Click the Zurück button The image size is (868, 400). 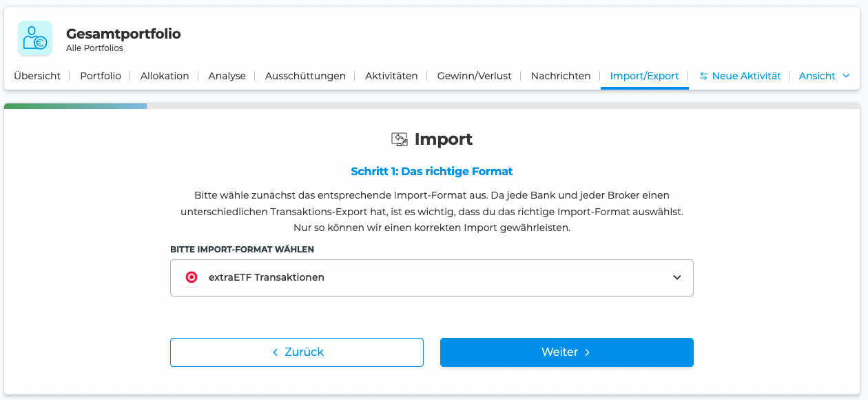tap(297, 352)
